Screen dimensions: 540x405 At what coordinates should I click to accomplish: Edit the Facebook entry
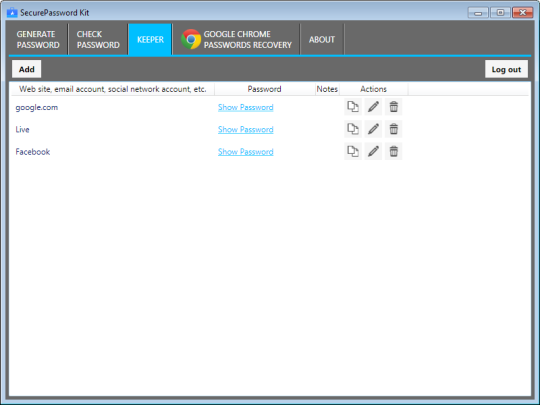tap(373, 152)
